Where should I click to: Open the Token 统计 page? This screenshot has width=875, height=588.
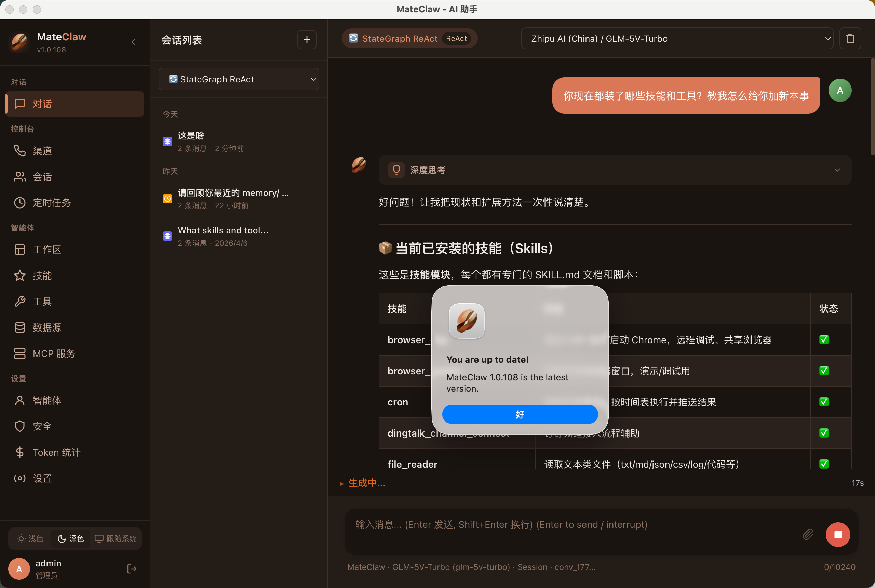pyautogui.click(x=56, y=452)
